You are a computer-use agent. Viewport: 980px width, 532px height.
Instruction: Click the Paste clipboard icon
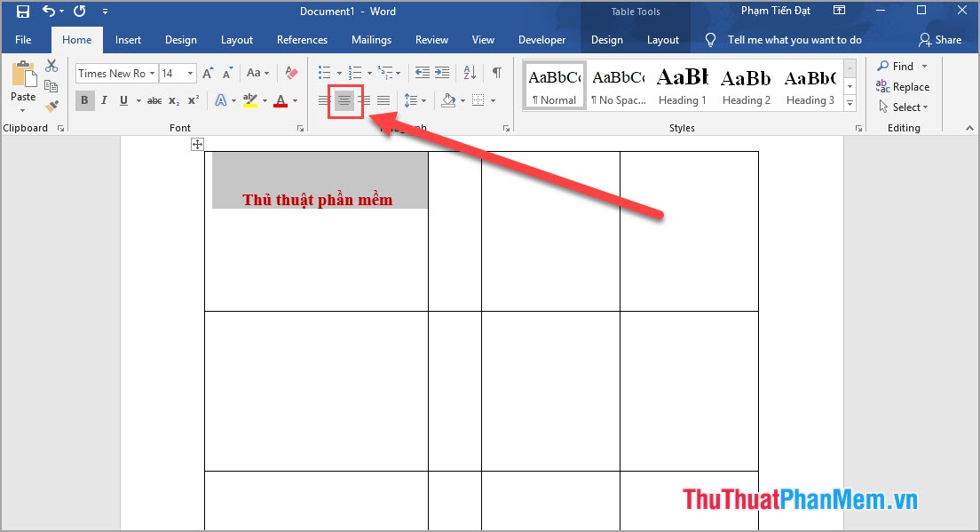23,75
